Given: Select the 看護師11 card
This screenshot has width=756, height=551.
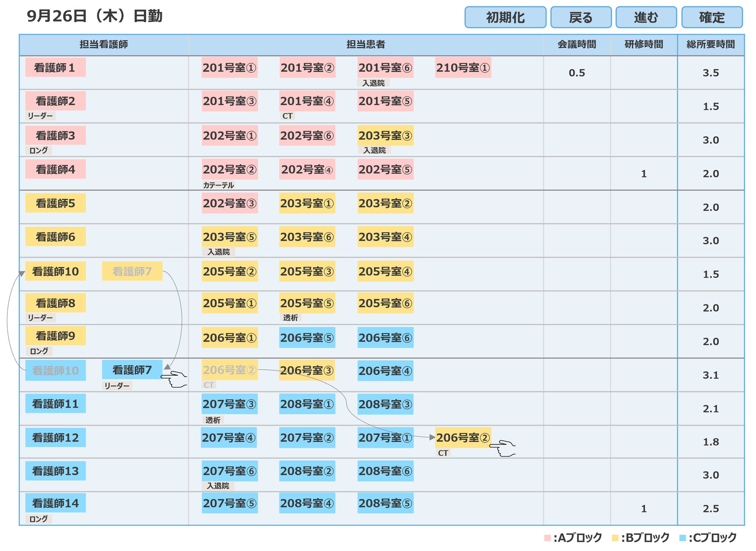Looking at the screenshot, I should 56,403.
